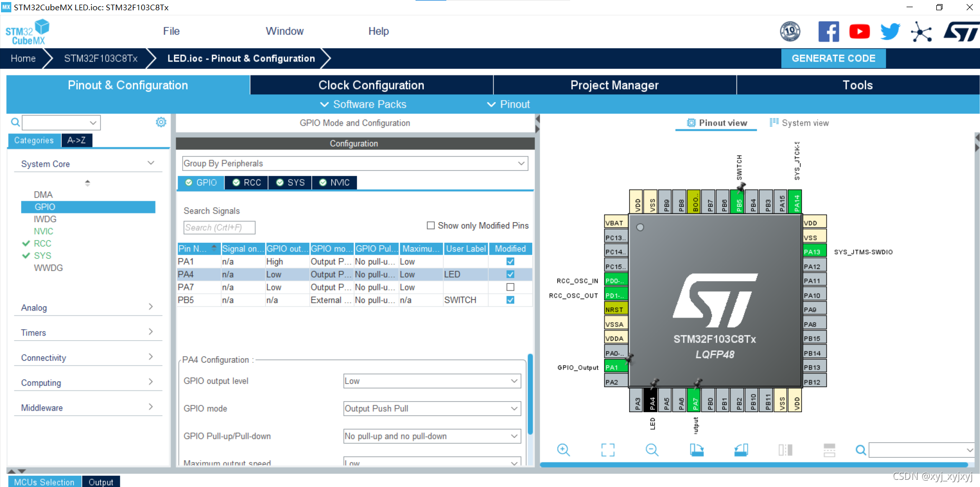Click the STM32CubeMX logo

tap(27, 32)
